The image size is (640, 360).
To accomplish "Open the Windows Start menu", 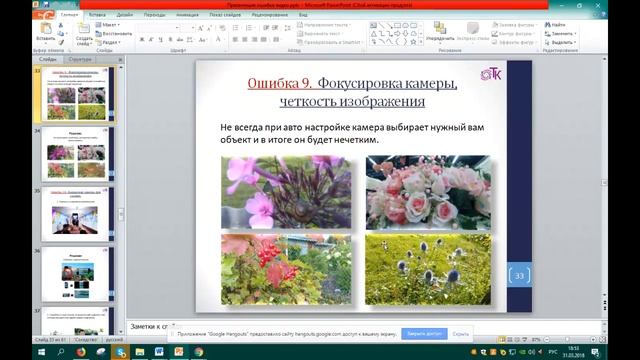I will pos(42,352).
